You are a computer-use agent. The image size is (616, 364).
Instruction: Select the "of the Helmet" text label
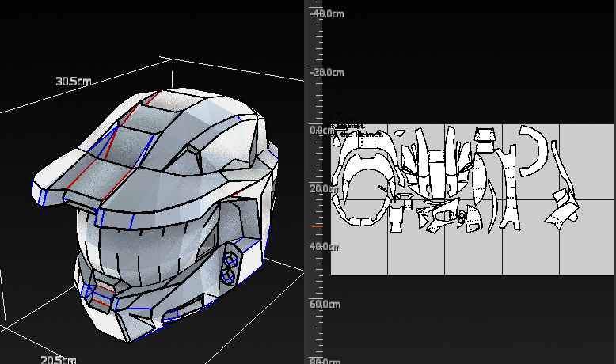(357, 134)
